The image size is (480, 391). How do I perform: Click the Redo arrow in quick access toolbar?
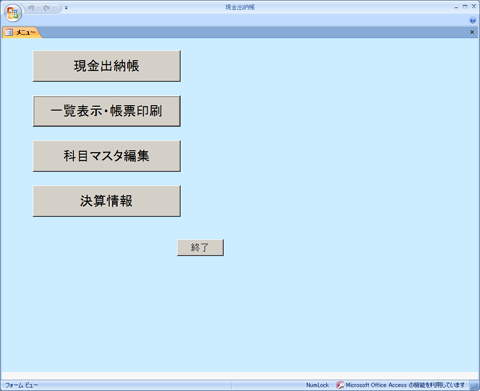pos(47,8)
